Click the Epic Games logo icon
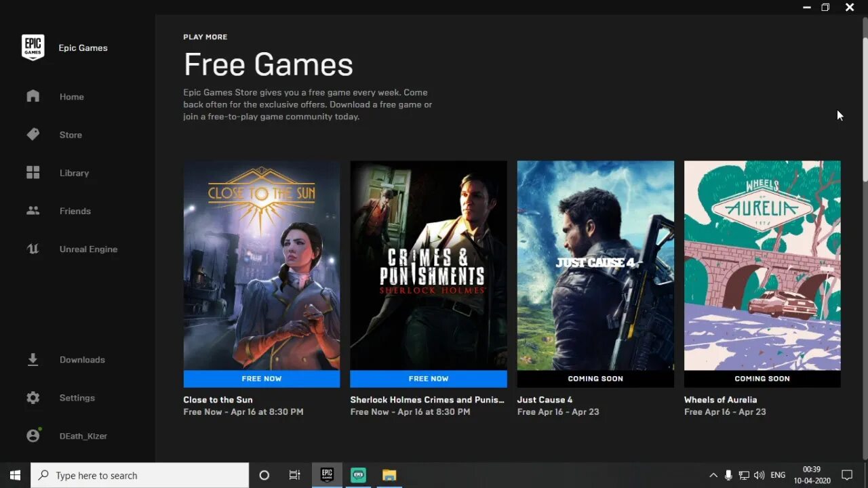Viewport: 868px width, 488px height. coord(33,47)
